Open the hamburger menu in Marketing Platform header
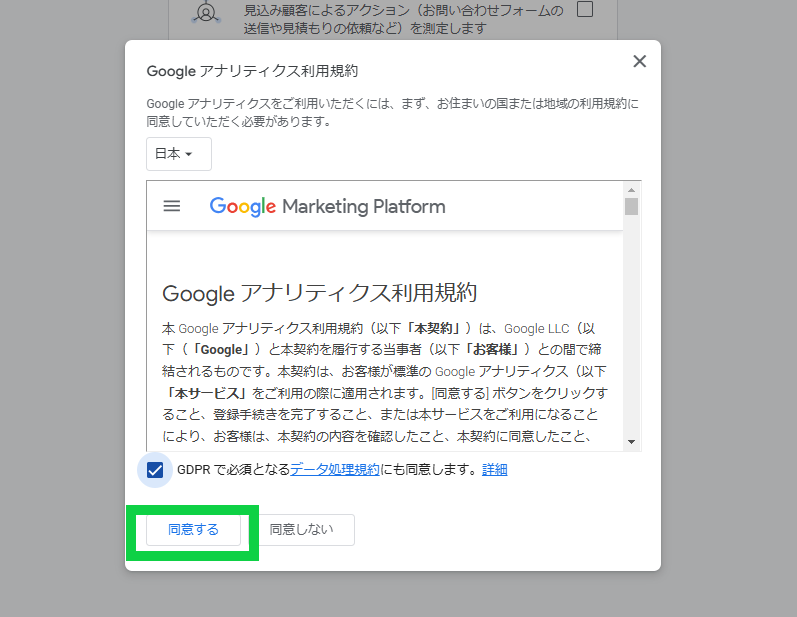Viewport: 797px width, 617px height. pyautogui.click(x=172, y=206)
